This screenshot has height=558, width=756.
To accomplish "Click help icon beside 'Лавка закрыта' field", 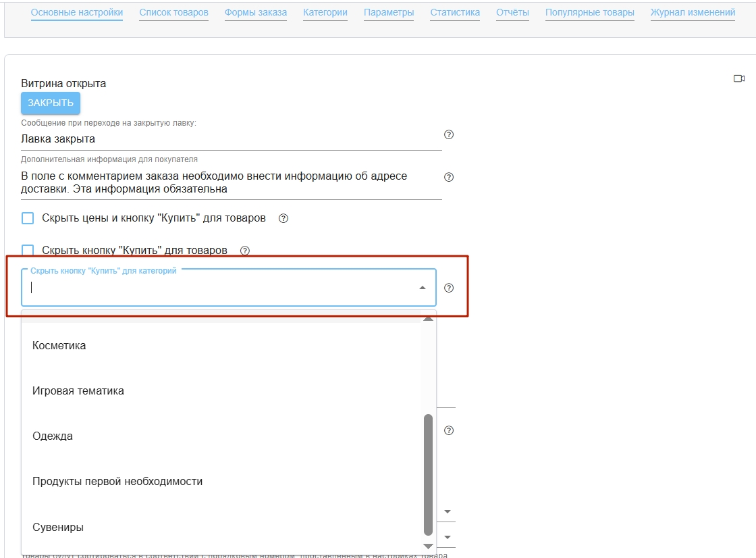I will coord(449,134).
